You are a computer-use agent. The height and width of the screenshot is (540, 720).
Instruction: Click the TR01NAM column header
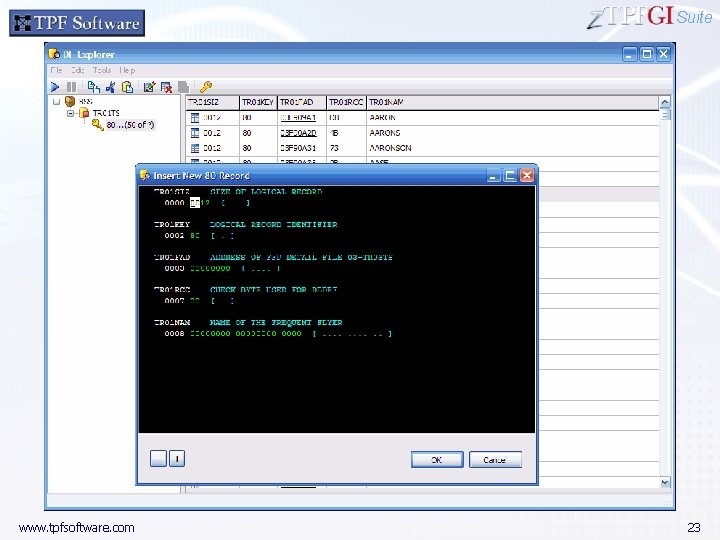(x=512, y=102)
